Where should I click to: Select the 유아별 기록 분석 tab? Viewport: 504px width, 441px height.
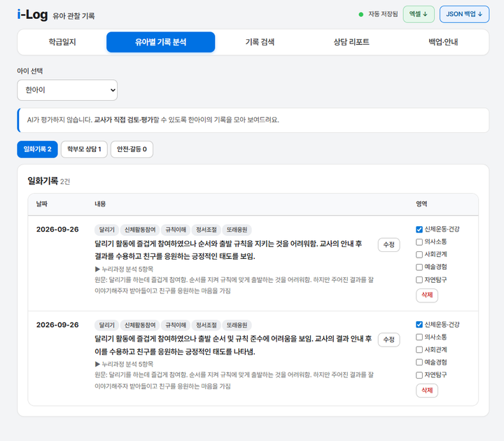161,42
